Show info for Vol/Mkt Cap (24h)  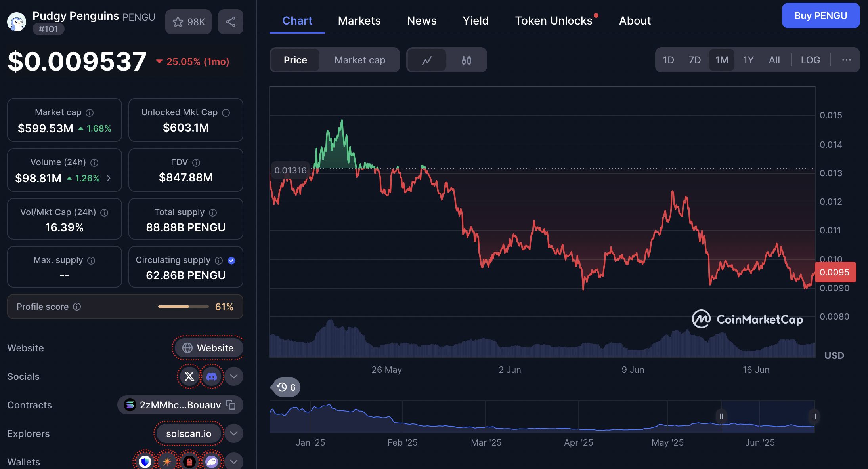[x=104, y=213]
